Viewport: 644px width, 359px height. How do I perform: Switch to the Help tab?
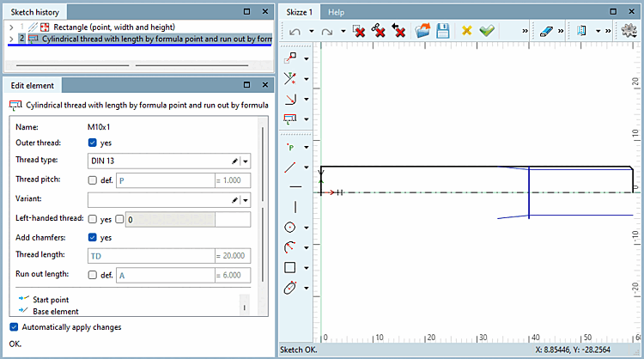point(336,12)
